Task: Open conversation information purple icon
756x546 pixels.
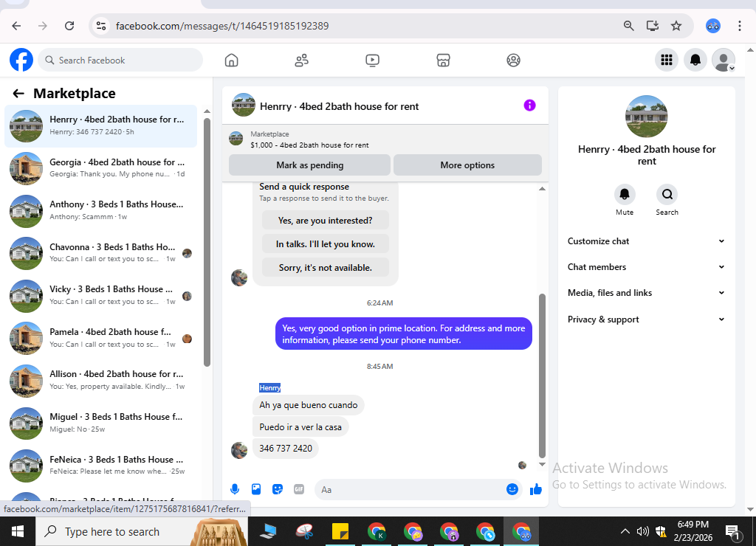Action: tap(529, 105)
